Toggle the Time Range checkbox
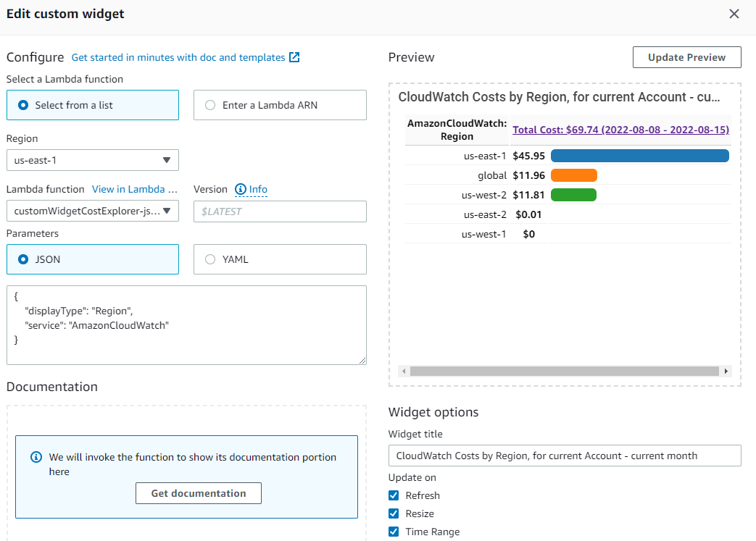The width and height of the screenshot is (756, 541). [394, 532]
